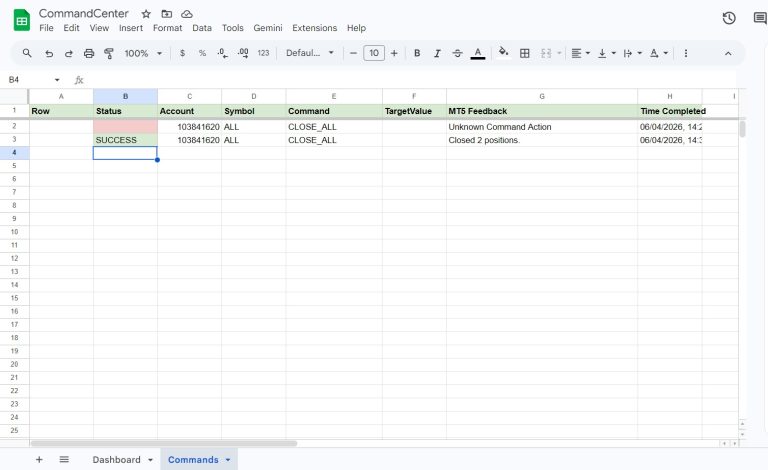
Task: Print the spreadsheet
Action: click(89, 53)
